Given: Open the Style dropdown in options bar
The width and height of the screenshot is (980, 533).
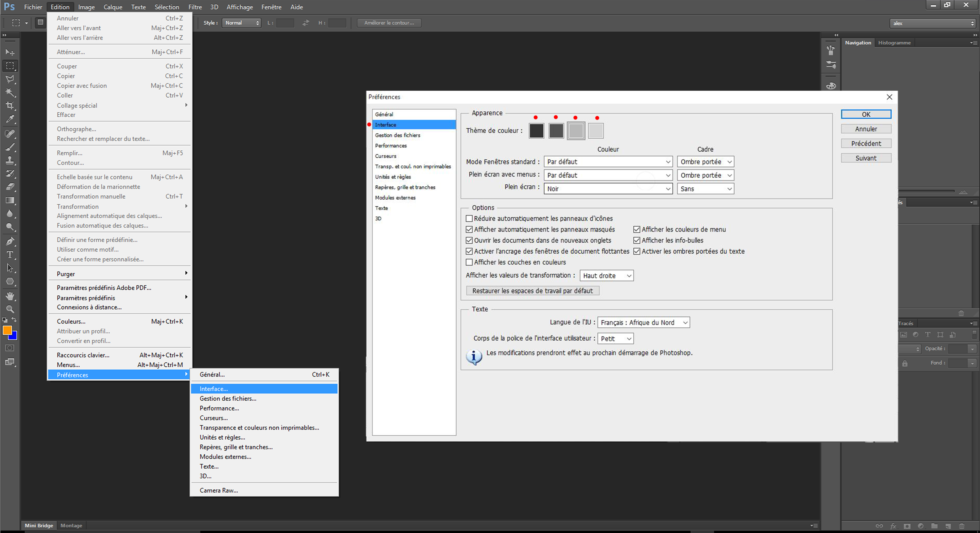Looking at the screenshot, I should (x=242, y=23).
